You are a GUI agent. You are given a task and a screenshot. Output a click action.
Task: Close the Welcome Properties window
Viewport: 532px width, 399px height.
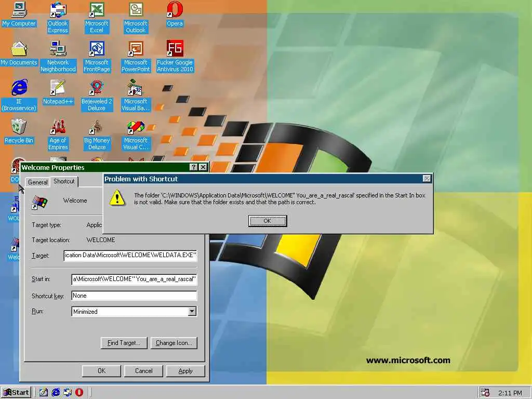(x=203, y=167)
